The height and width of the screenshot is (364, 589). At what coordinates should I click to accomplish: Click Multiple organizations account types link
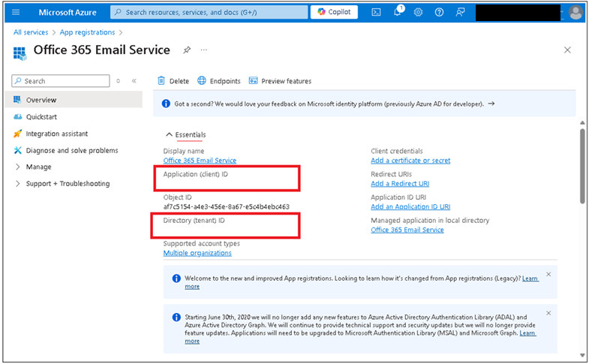tap(197, 253)
